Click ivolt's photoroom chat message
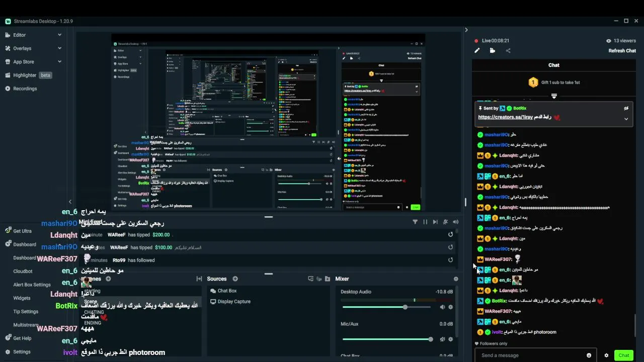The image size is (644, 362). click(517, 332)
